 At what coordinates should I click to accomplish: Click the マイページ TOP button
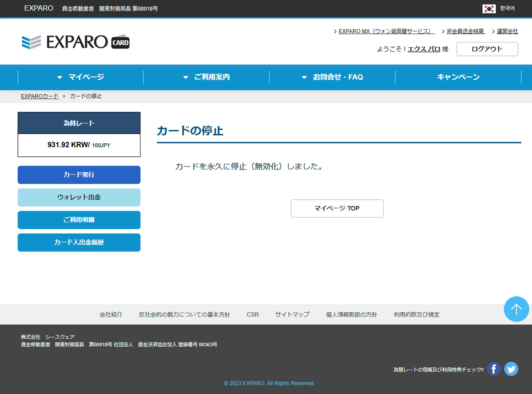click(x=337, y=208)
